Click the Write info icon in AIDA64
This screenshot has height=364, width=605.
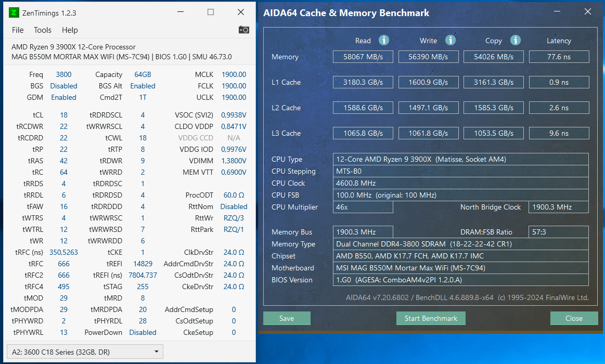450,40
